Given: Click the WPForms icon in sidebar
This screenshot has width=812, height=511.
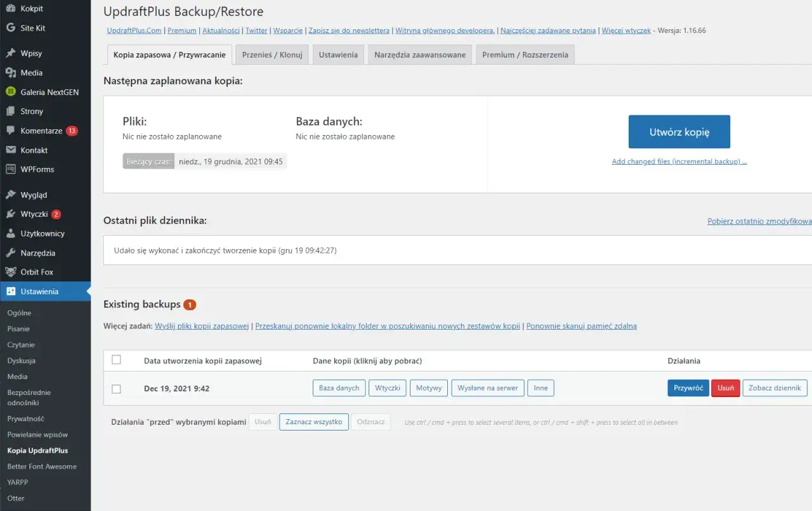Looking at the screenshot, I should pos(10,169).
